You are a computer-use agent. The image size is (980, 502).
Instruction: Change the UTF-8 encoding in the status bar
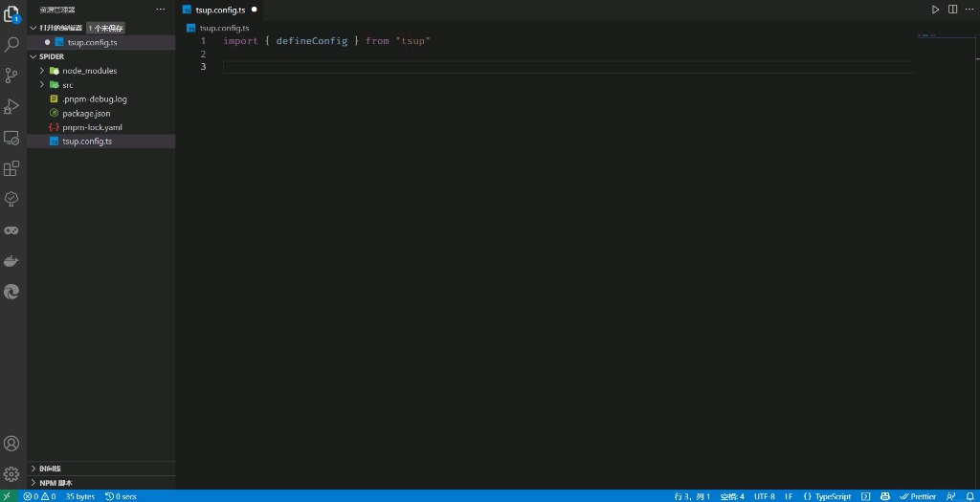click(765, 496)
